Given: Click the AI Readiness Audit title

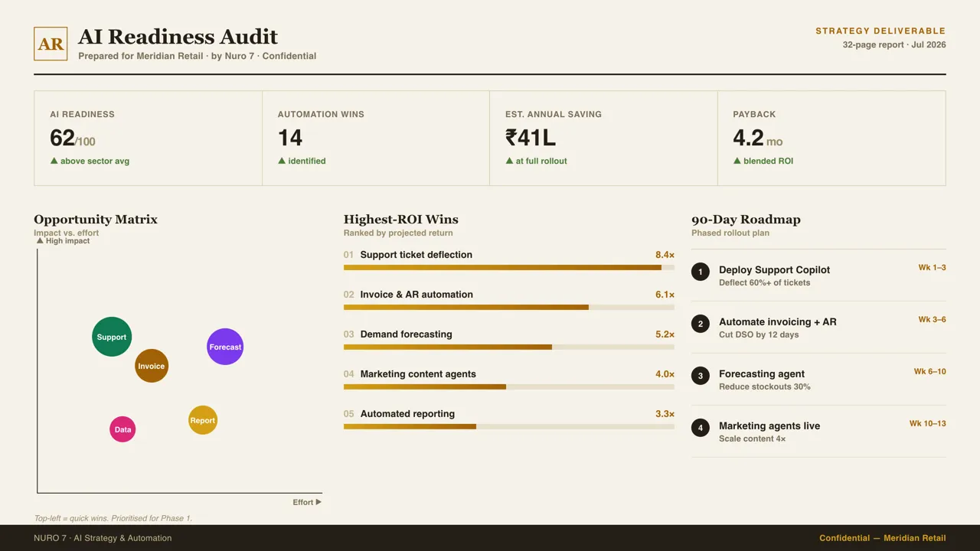Looking at the screenshot, I should (178, 37).
